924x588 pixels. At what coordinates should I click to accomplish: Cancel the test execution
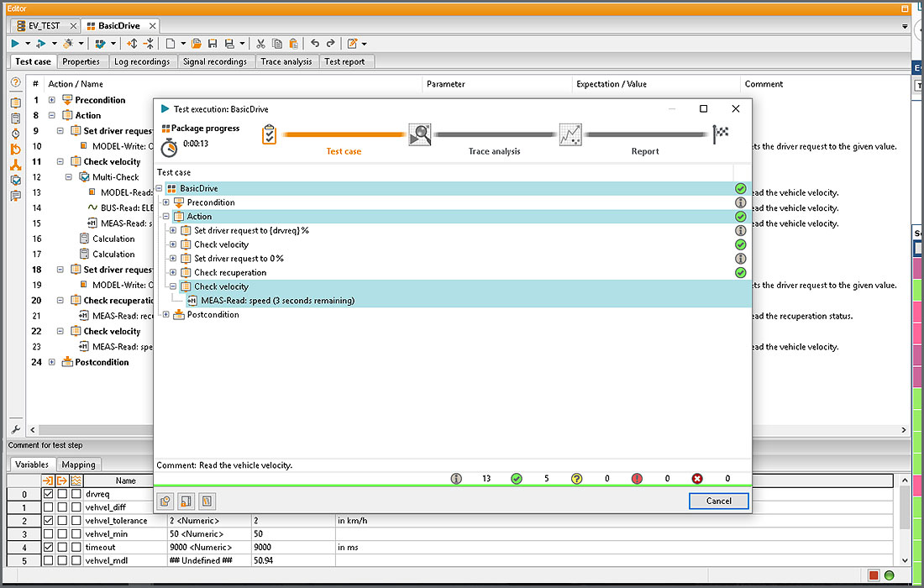(718, 501)
